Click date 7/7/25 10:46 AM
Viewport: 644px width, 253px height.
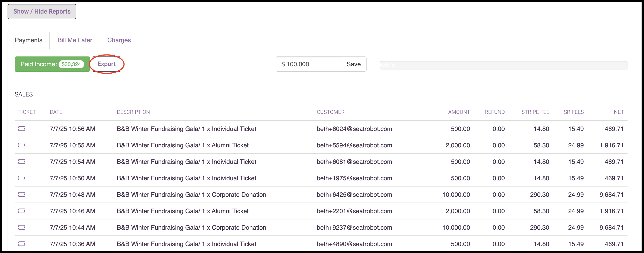(73, 211)
